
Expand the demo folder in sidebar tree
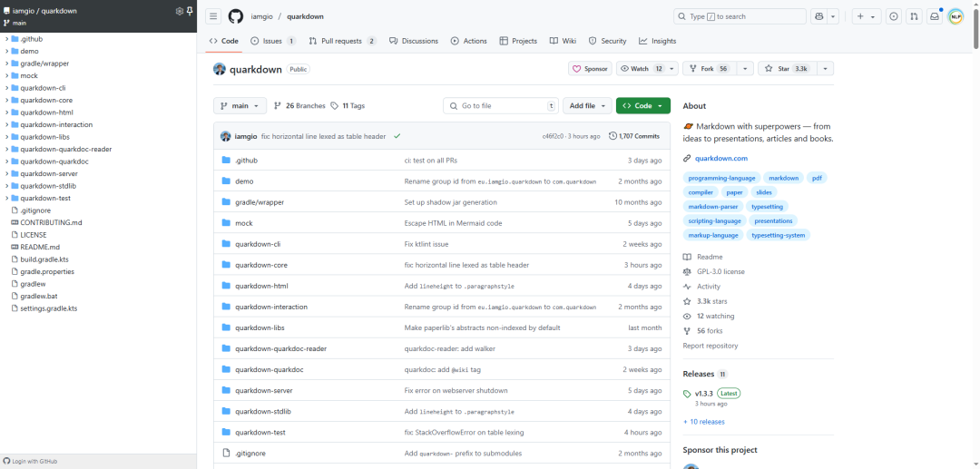[7, 51]
